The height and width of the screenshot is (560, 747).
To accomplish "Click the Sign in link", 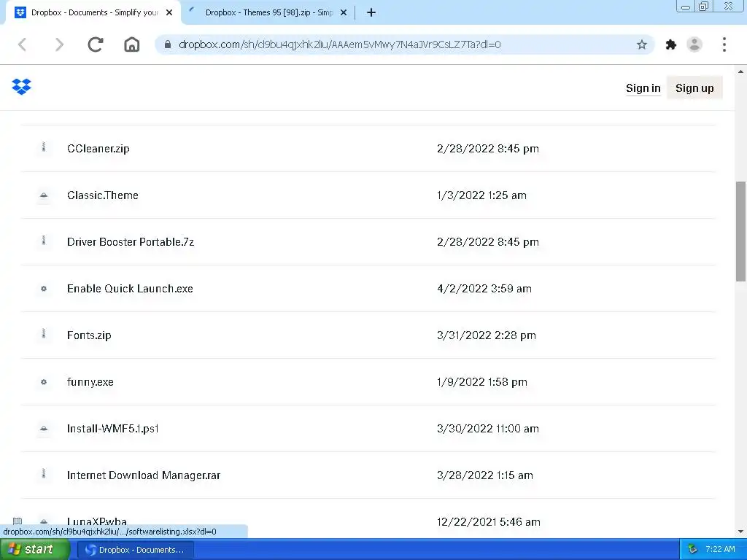I will [643, 88].
